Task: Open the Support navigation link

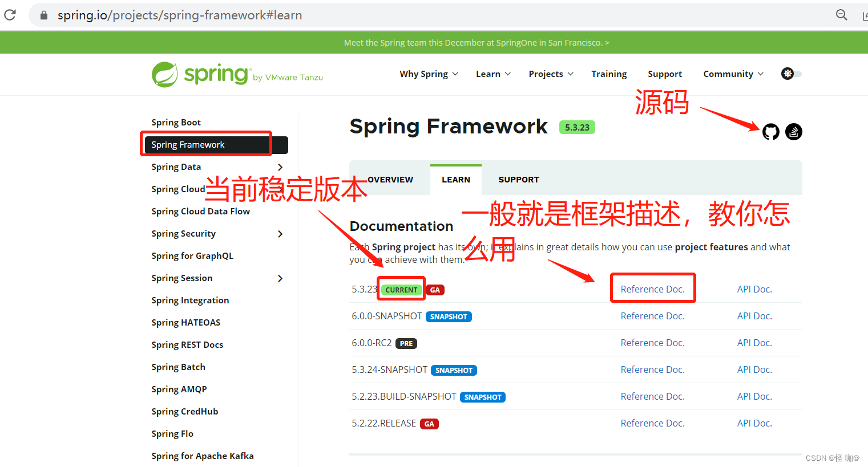Action: 665,74
